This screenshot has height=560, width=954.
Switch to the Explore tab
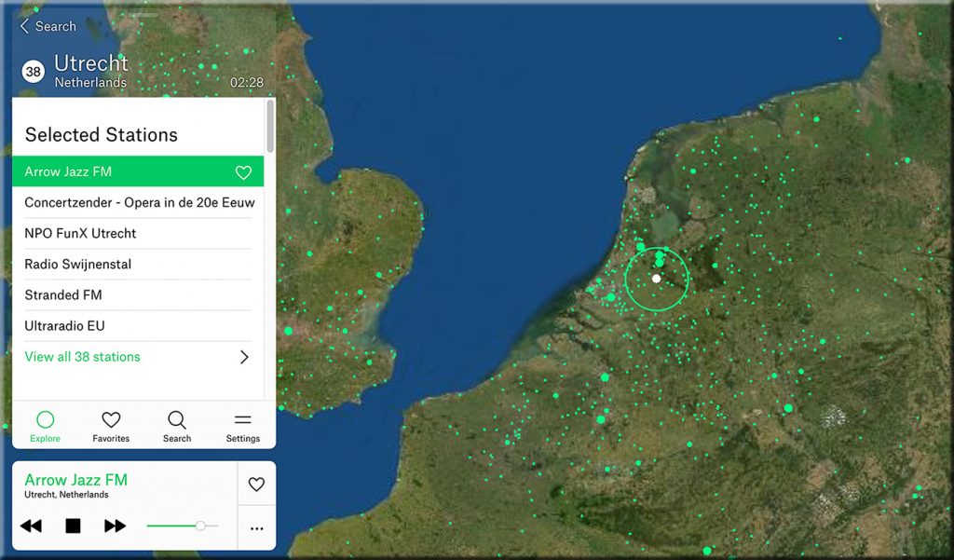tap(45, 426)
